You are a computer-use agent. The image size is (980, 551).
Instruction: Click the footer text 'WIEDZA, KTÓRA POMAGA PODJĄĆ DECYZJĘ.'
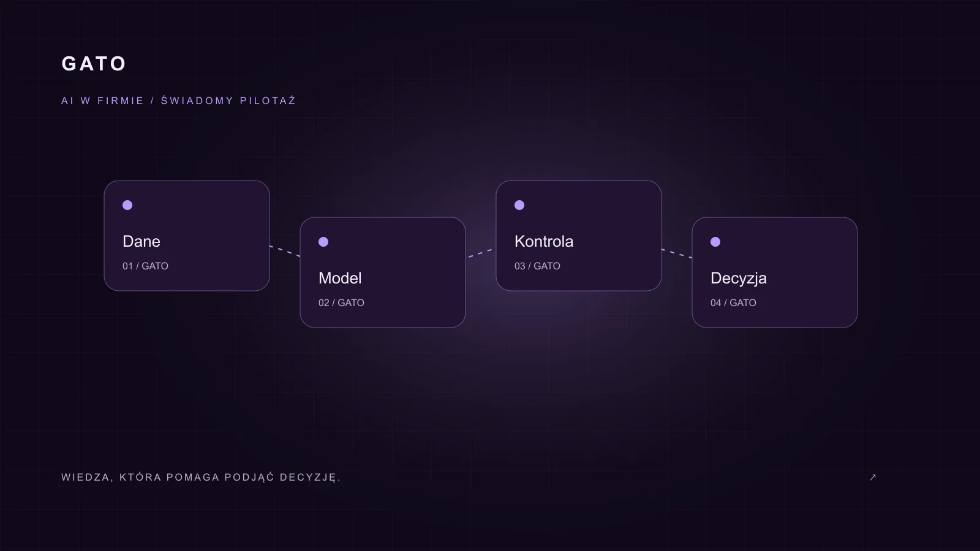point(201,478)
